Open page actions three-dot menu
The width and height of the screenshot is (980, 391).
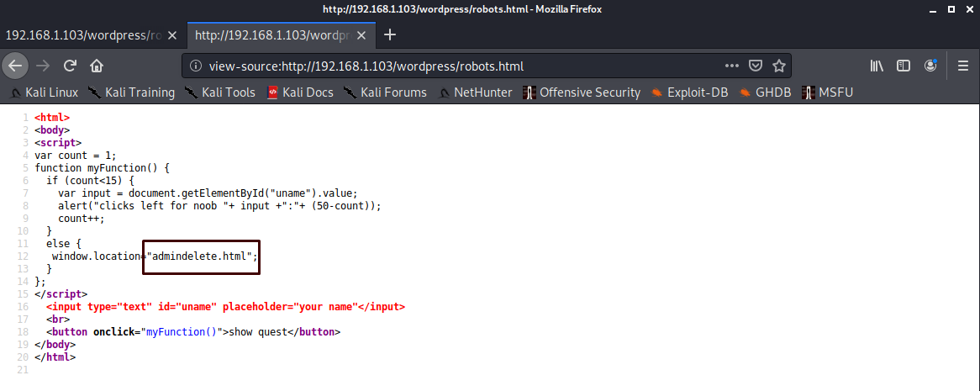point(732,66)
